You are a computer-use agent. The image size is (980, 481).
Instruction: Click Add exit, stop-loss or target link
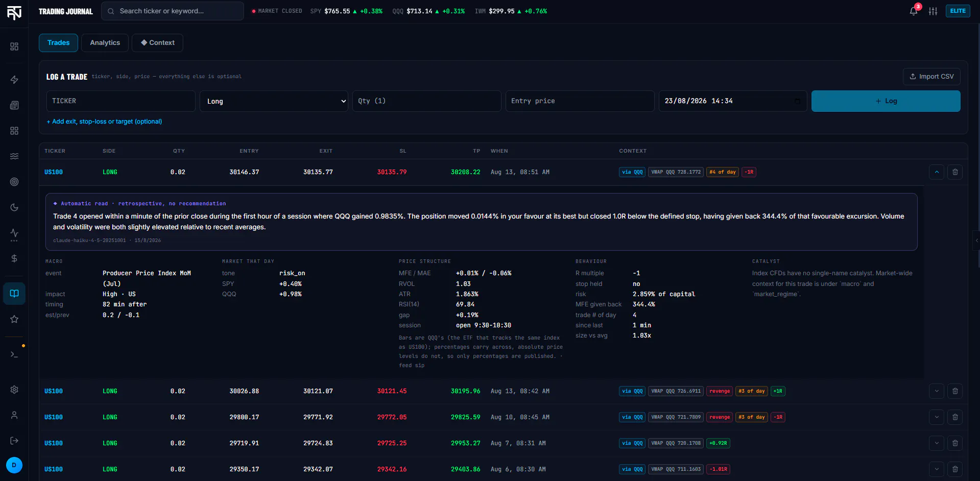(104, 122)
